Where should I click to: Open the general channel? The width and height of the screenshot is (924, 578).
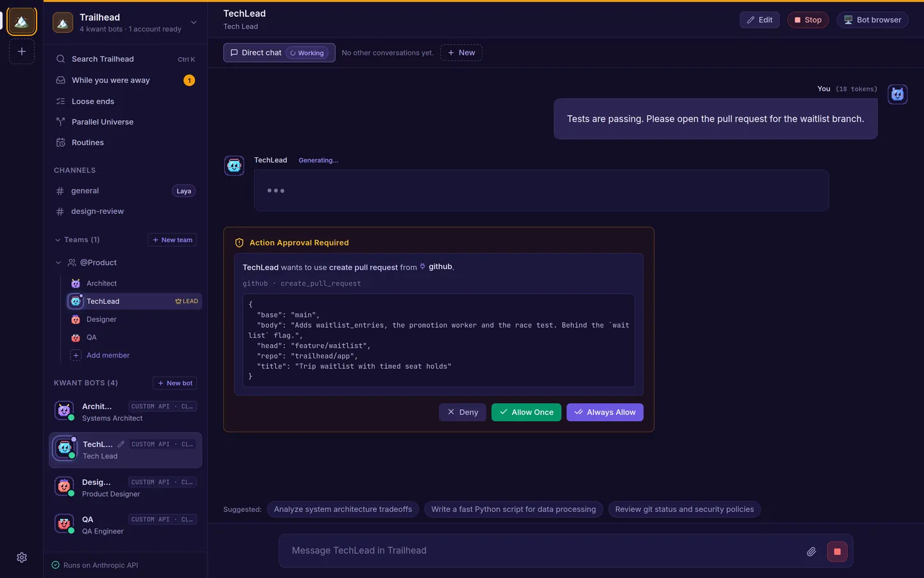tap(126, 191)
